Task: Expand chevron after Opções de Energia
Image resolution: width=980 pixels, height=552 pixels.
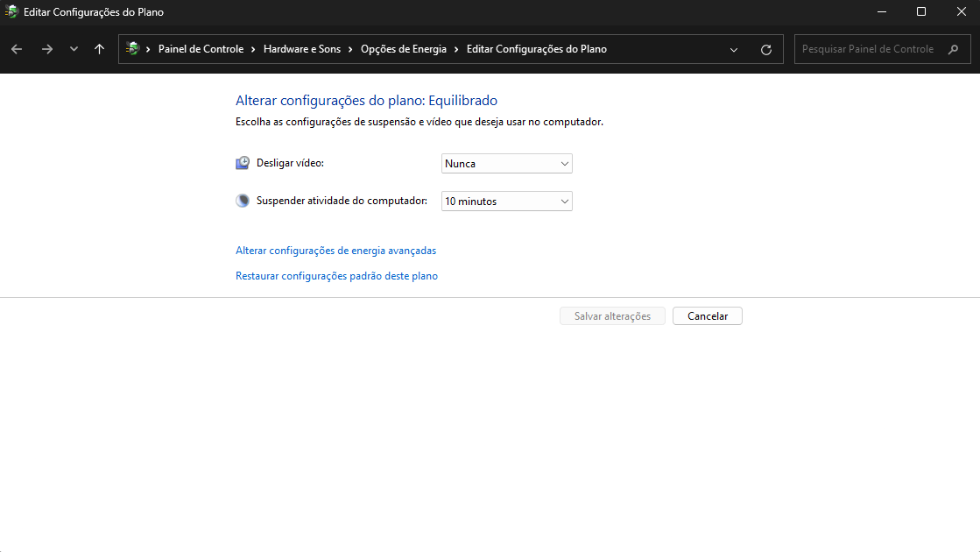Action: click(x=456, y=49)
